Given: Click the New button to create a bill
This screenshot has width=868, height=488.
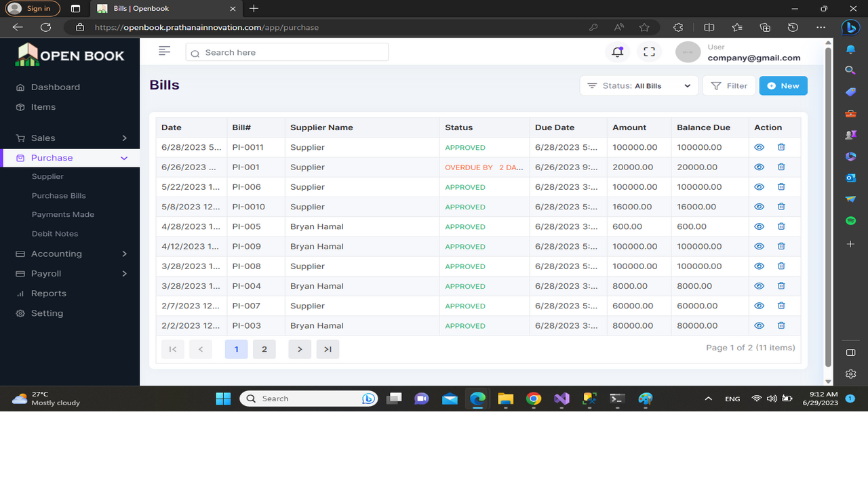Looking at the screenshot, I should [783, 85].
